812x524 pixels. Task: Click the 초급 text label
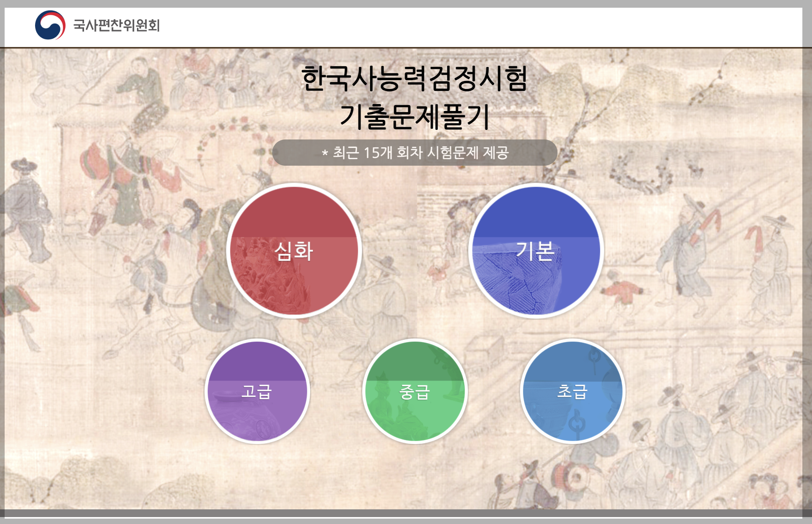(x=573, y=391)
